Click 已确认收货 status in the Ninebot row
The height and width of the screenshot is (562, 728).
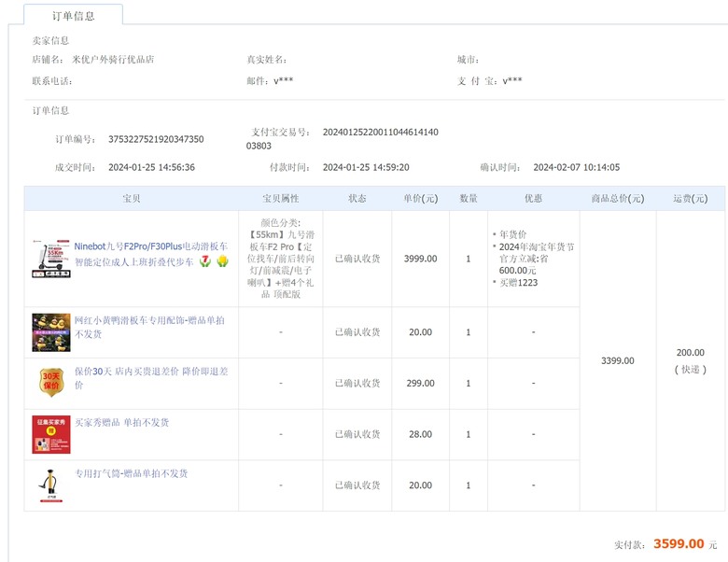[357, 259]
